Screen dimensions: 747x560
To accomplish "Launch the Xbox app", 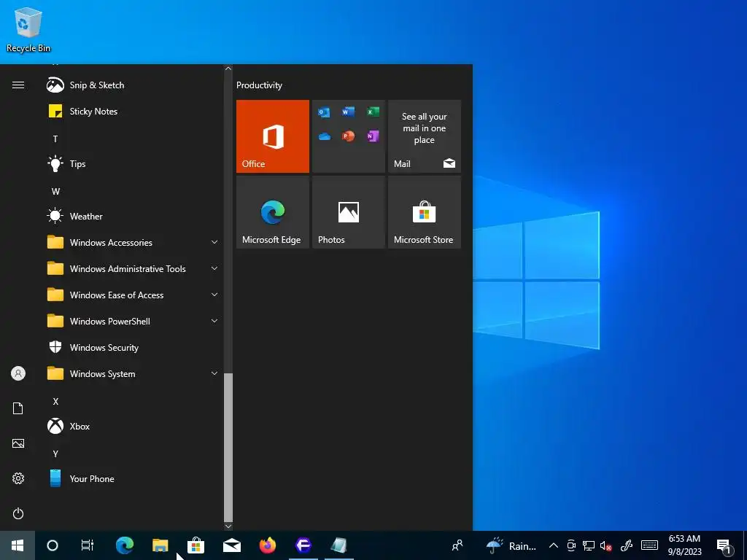I will (133, 426).
